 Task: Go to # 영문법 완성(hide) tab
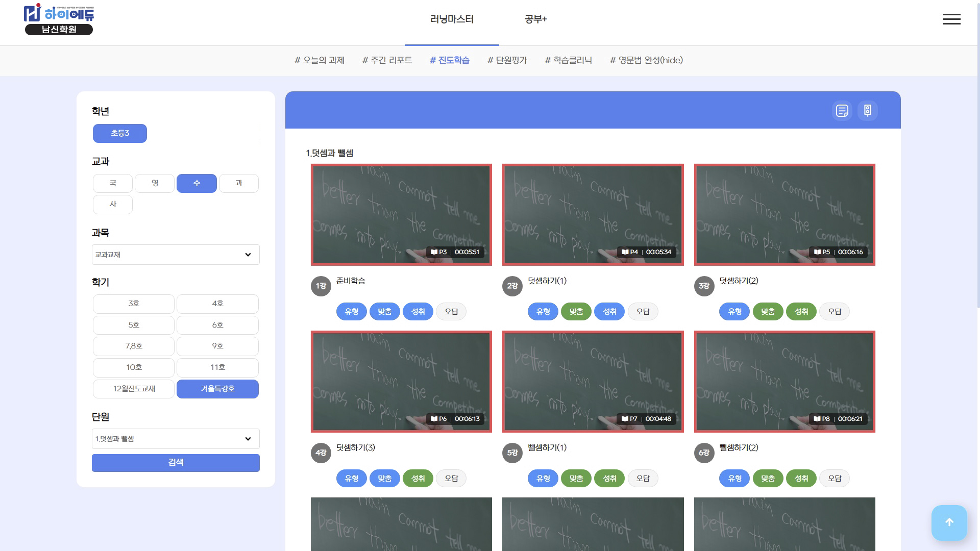(647, 60)
